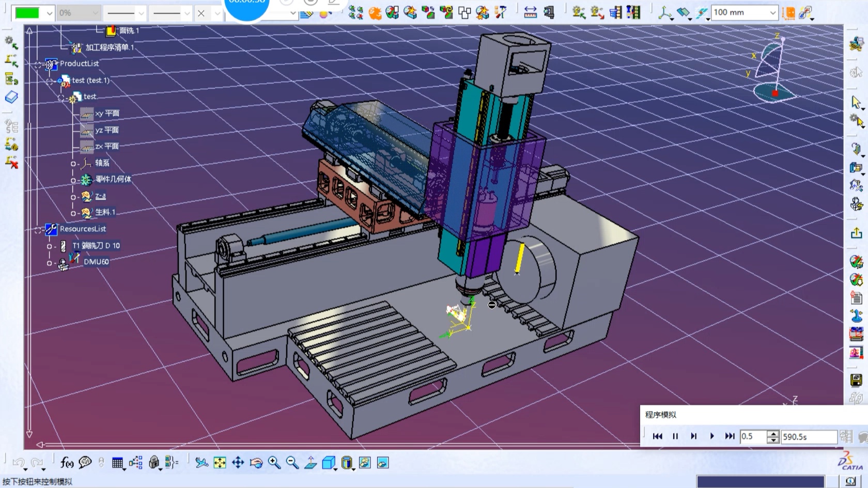Click the 590.5s simulation time field
Image resolution: width=868 pixels, height=488 pixels.
(x=809, y=437)
